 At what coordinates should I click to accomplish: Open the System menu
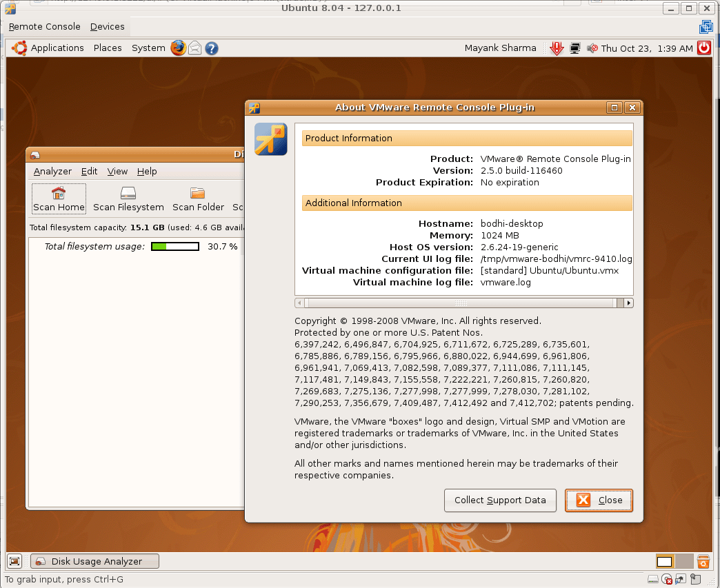point(148,48)
